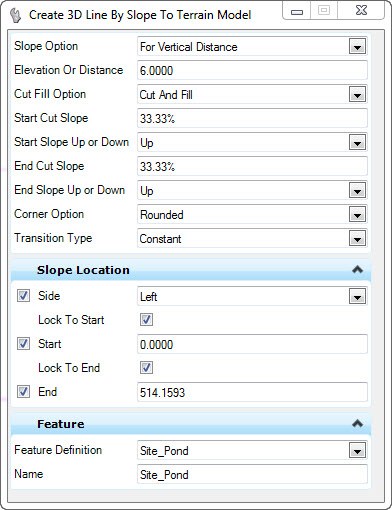Collapse the Feature section

click(357, 424)
